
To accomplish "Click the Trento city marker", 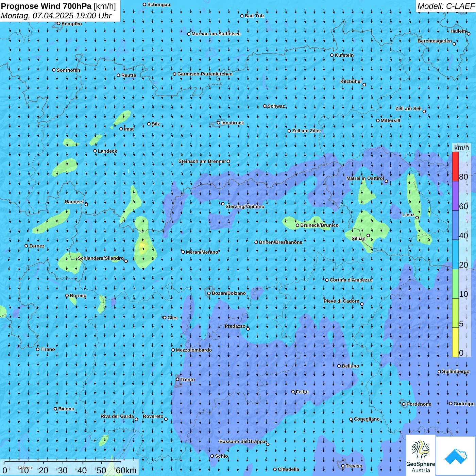I will coord(177,379).
